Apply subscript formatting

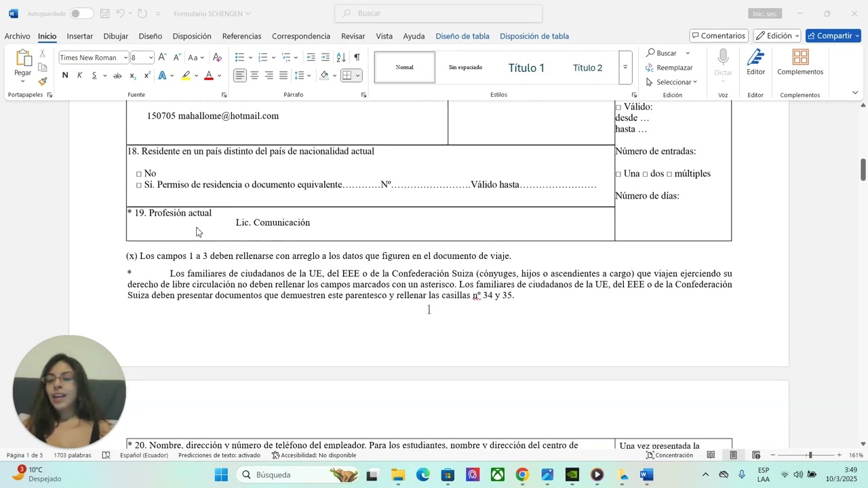pos(132,75)
